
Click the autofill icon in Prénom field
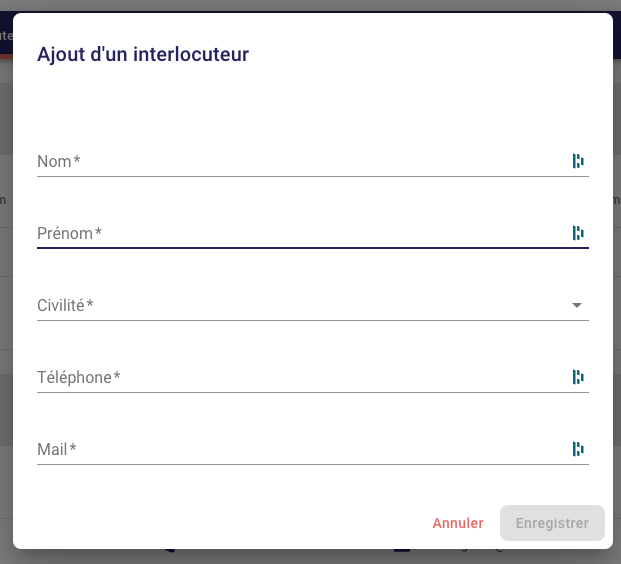[578, 233]
